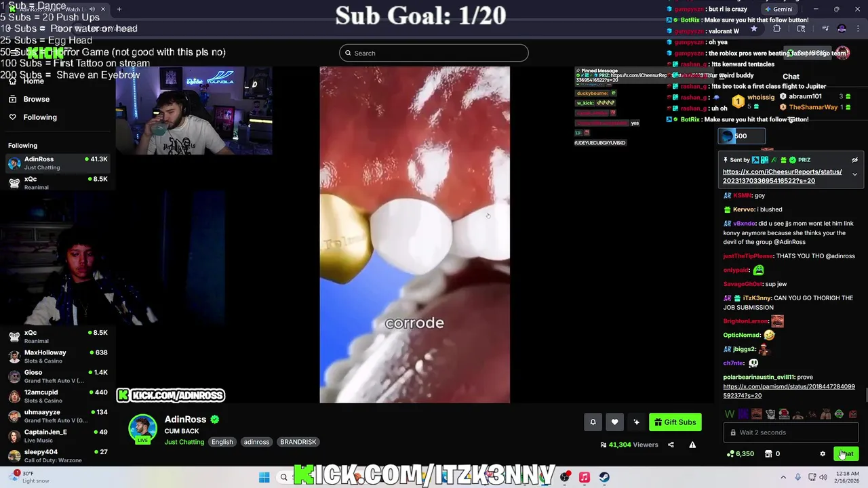Click the volume speaker tray icon
The width and height of the screenshot is (868, 488).
pyautogui.click(x=823, y=477)
